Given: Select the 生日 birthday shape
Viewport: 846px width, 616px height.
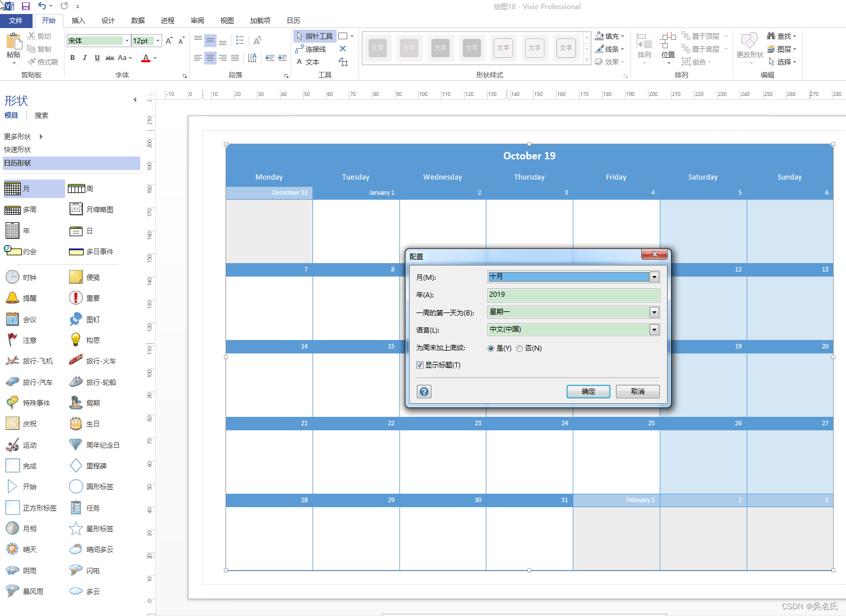Looking at the screenshot, I should 85,424.
